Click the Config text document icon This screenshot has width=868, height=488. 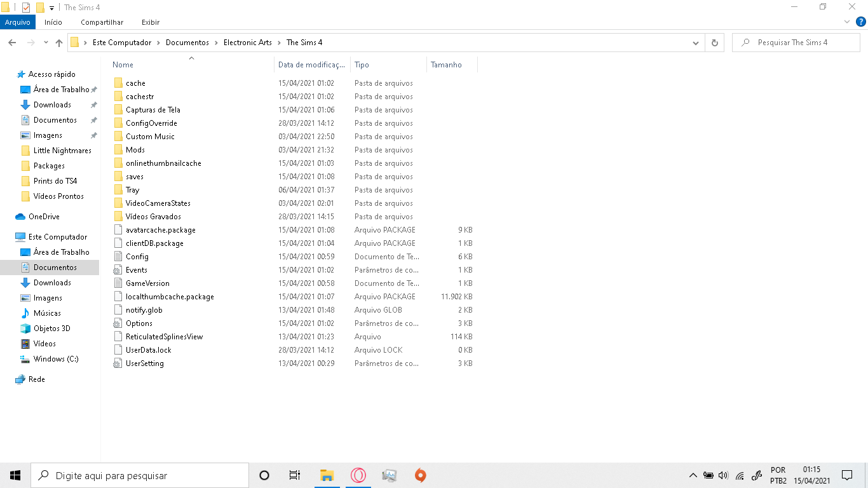pyautogui.click(x=118, y=257)
